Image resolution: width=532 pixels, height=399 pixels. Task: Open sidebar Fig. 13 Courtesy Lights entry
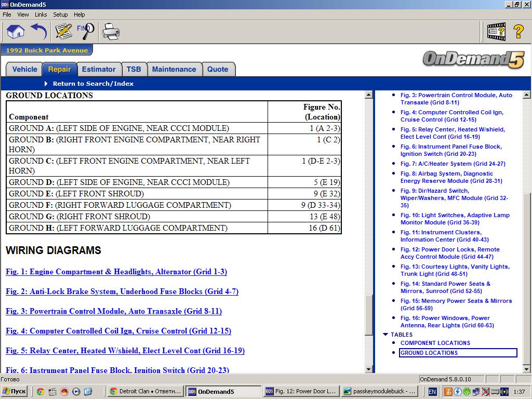pos(455,270)
